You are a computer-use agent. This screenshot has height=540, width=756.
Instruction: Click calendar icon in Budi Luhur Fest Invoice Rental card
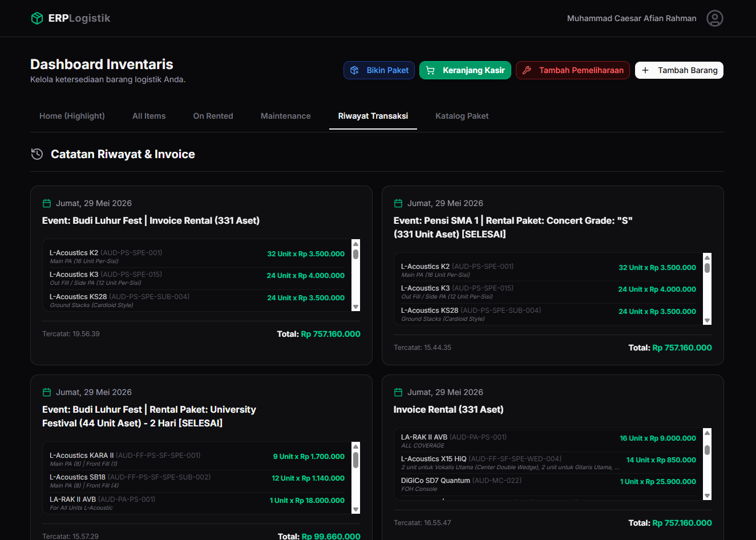[x=47, y=203]
